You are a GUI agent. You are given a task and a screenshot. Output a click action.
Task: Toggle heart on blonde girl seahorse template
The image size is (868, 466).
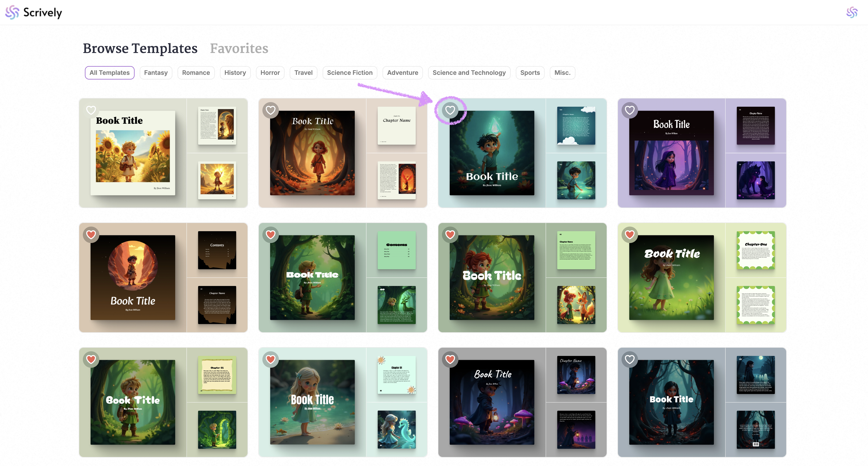pos(271,359)
